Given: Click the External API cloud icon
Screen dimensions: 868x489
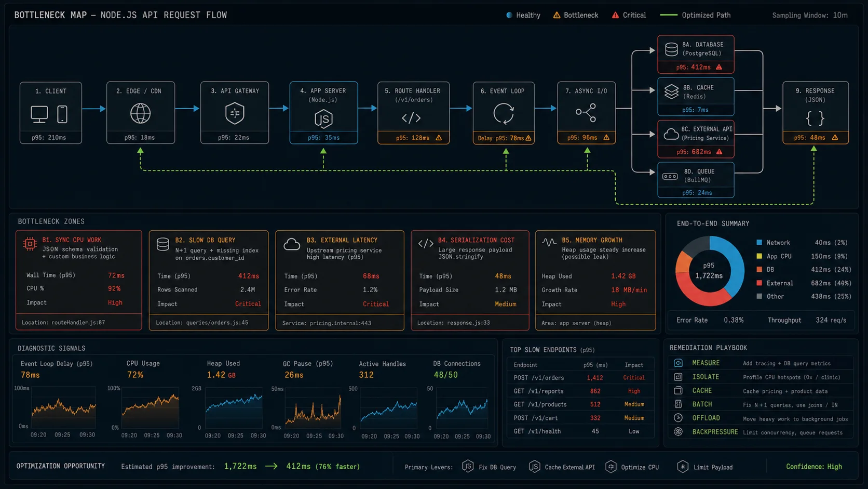Looking at the screenshot, I should [671, 135].
